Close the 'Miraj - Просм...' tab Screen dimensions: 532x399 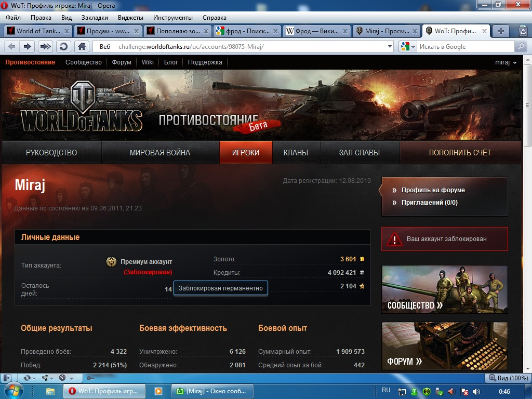pos(415,31)
